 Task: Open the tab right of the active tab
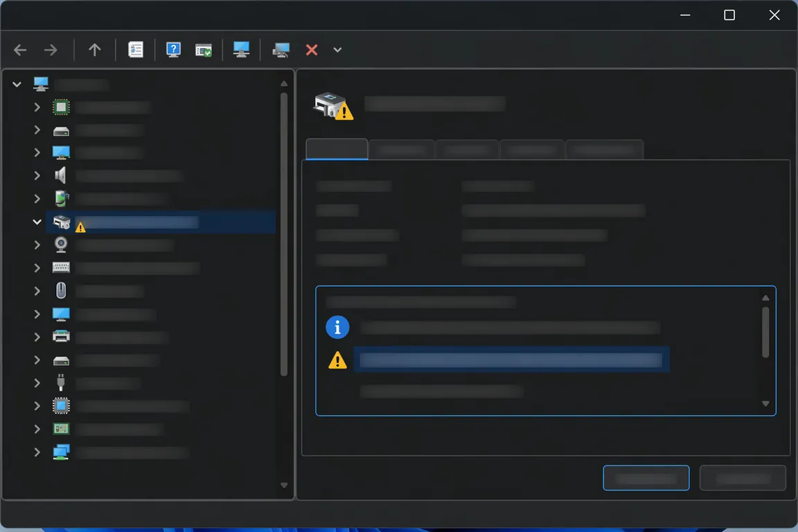pyautogui.click(x=402, y=150)
